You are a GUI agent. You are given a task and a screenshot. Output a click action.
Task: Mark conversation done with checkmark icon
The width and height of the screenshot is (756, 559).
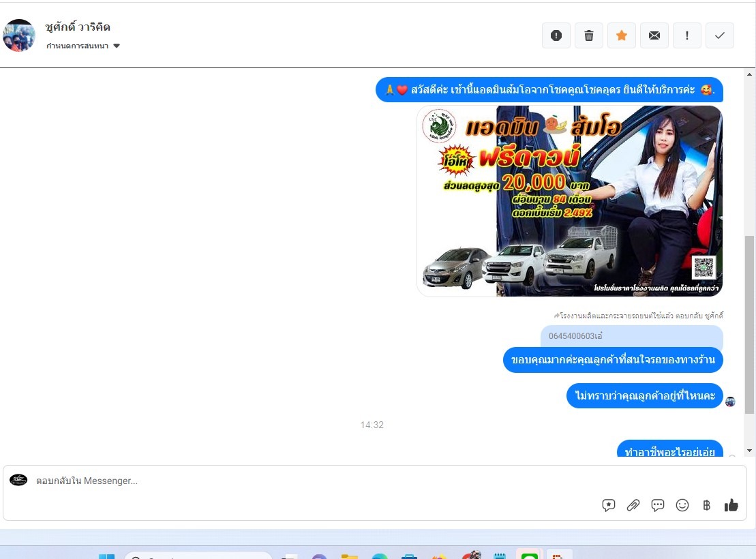click(719, 35)
